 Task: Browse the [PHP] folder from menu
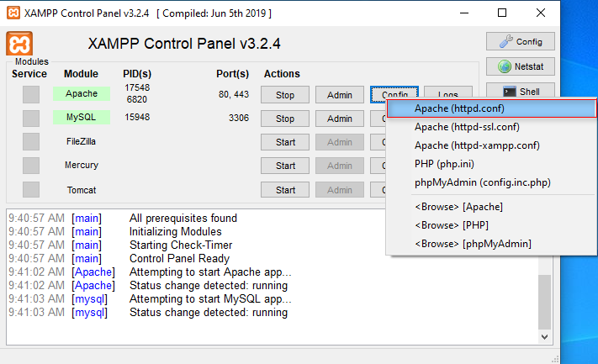[x=451, y=225]
